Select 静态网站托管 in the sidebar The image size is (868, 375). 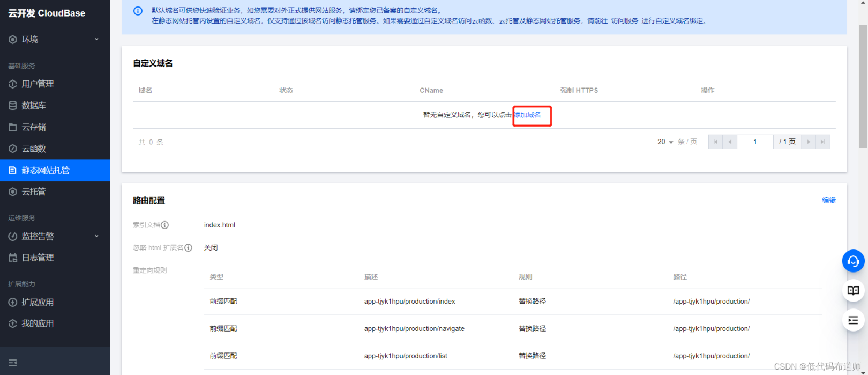point(55,170)
